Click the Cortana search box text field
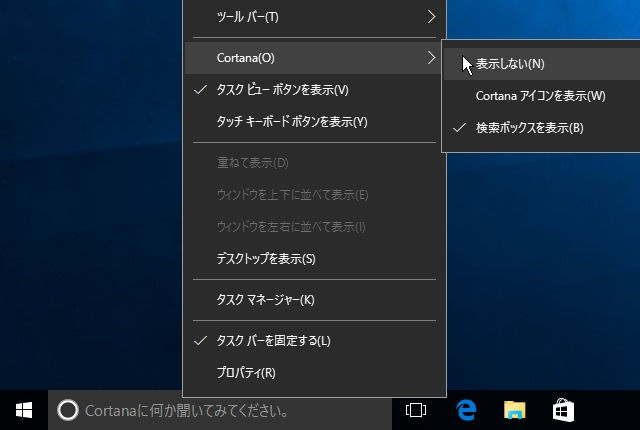Viewport: 640px width, 430px height. pyautogui.click(x=220, y=410)
